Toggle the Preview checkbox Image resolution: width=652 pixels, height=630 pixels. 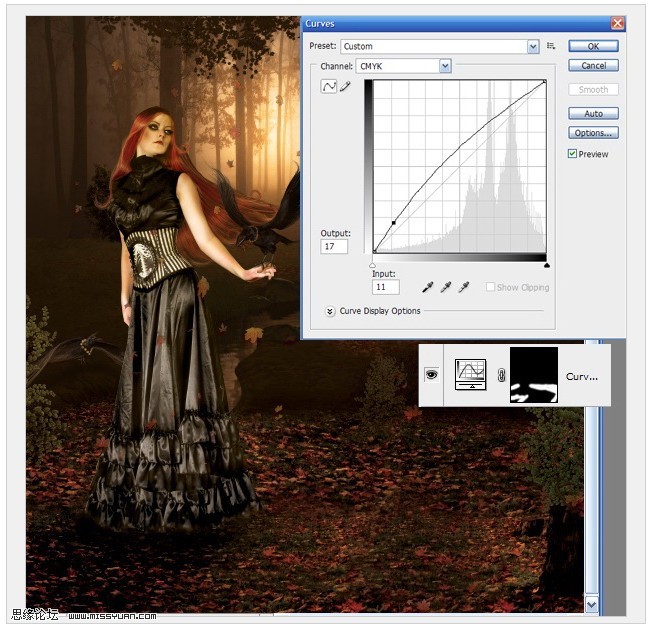point(572,153)
